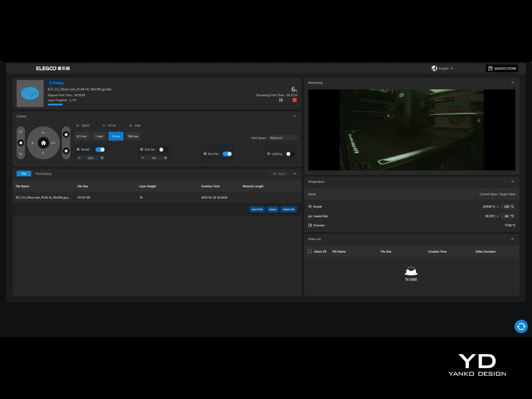Click the globe language icon
This screenshot has width=532, height=399.
434,69
